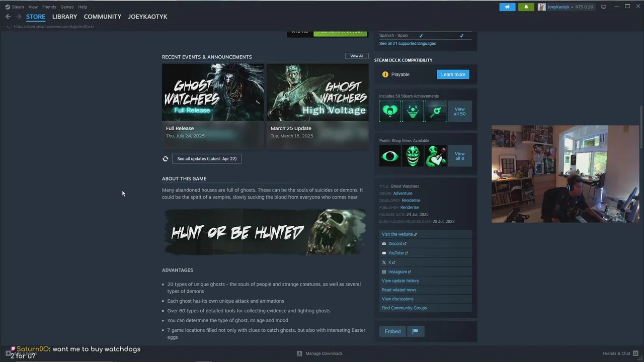Open See all 21 supported languages
Image resolution: width=644 pixels, height=362 pixels.
[408, 44]
